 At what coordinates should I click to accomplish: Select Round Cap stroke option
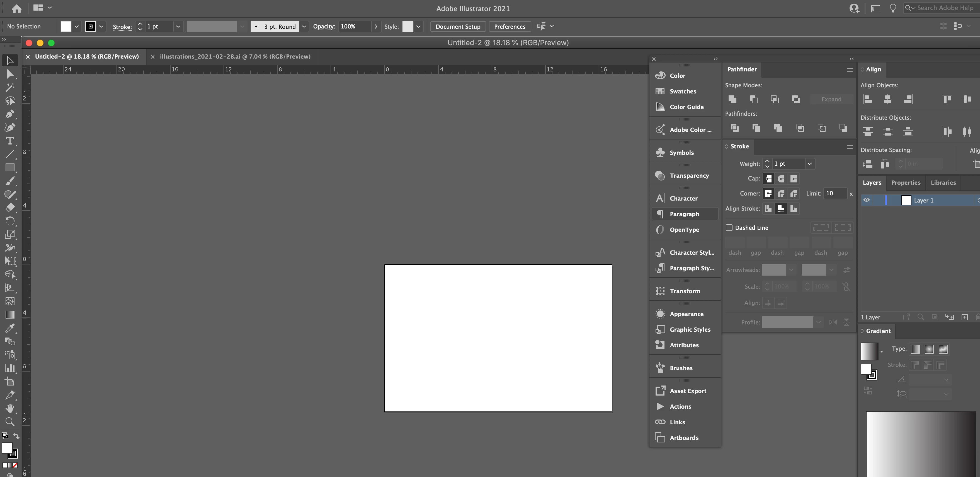tap(781, 179)
